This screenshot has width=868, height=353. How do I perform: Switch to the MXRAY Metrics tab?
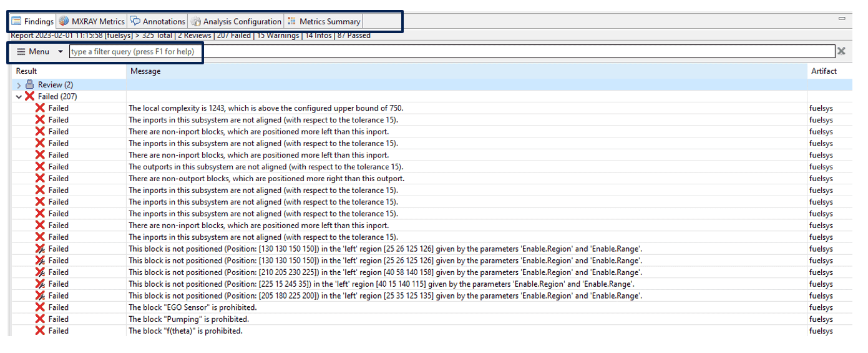click(92, 21)
